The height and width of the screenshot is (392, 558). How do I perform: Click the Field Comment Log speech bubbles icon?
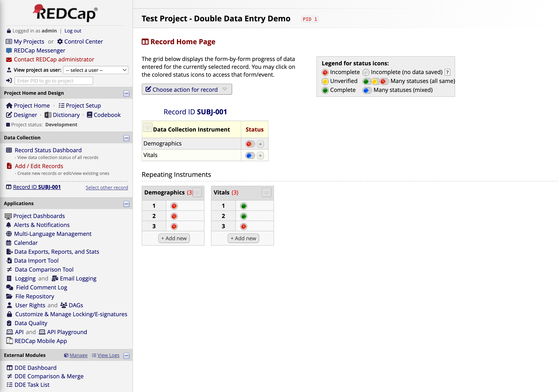pyautogui.click(x=10, y=287)
